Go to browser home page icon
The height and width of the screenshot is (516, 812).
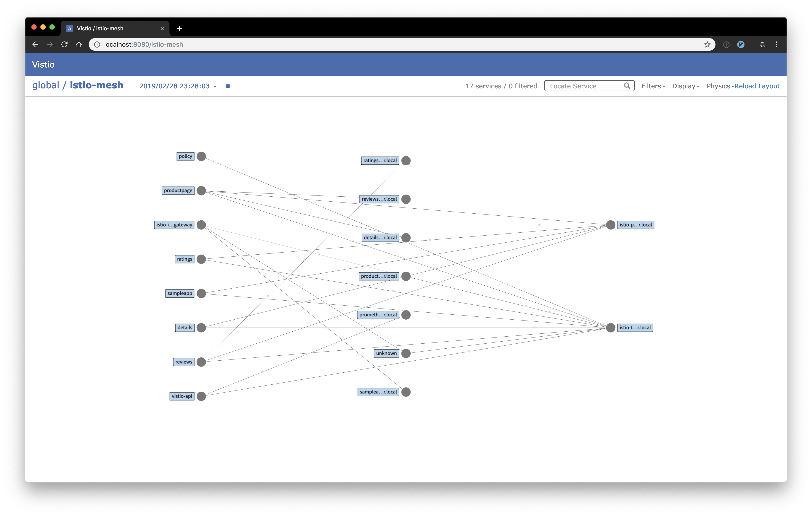(x=79, y=44)
